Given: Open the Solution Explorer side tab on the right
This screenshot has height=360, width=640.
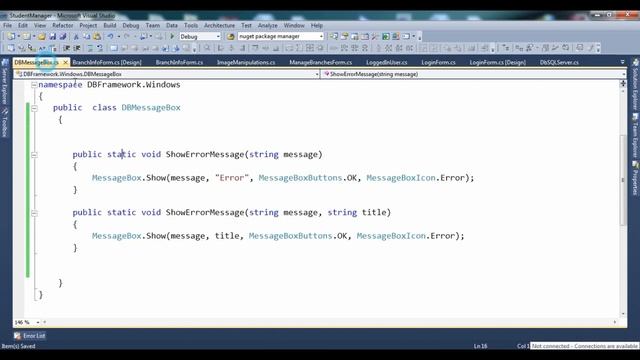Looking at the screenshot, I should 635,85.
